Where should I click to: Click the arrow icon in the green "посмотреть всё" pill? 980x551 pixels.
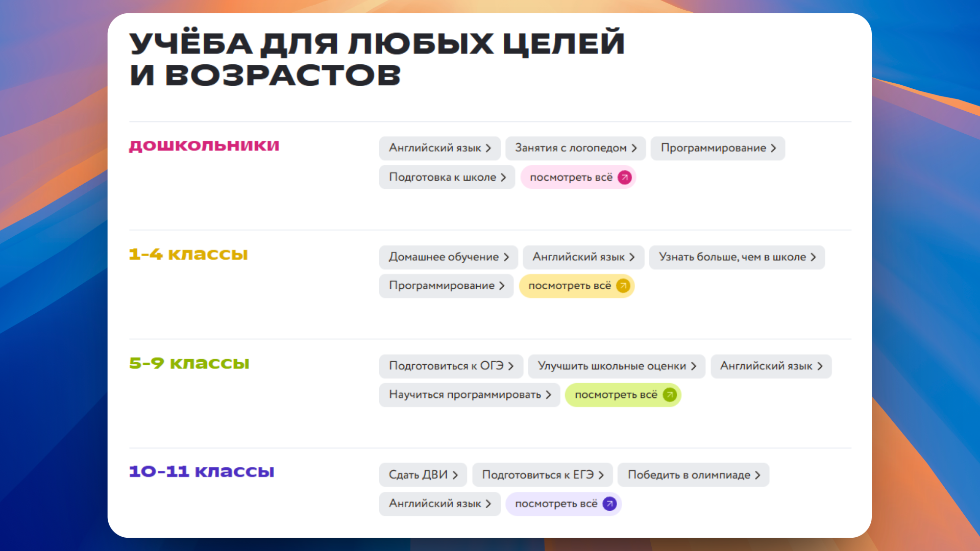(x=668, y=395)
